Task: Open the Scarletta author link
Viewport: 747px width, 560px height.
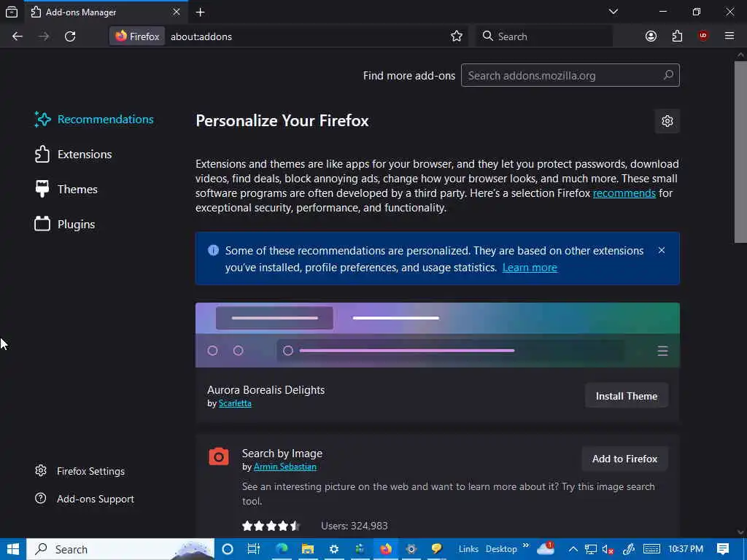Action: coord(235,403)
